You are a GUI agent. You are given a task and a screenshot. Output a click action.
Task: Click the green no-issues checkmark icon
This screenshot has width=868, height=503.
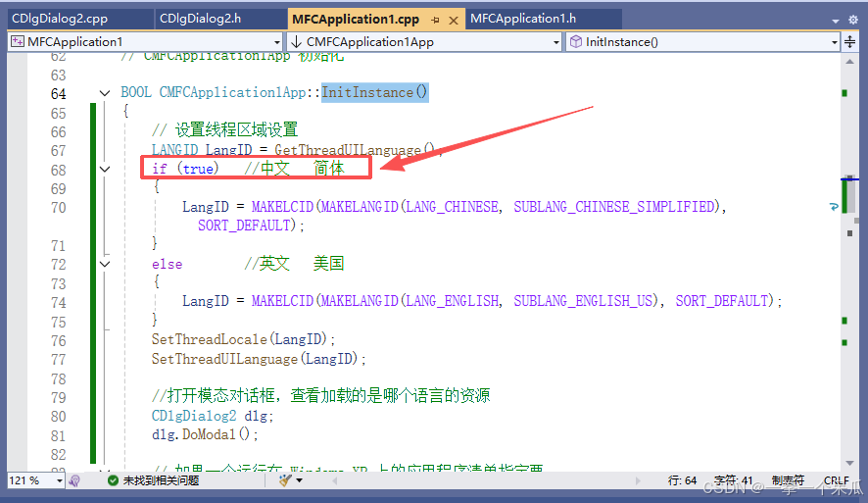(x=113, y=480)
